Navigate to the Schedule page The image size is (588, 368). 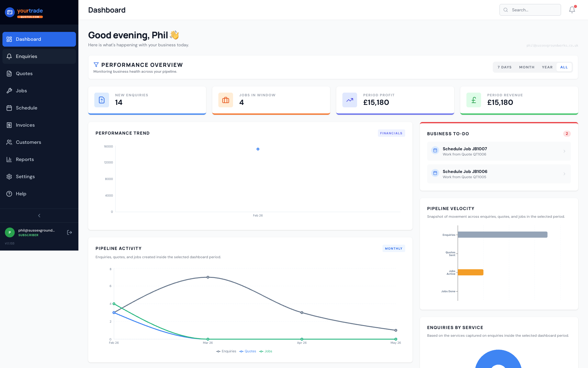[39, 108]
